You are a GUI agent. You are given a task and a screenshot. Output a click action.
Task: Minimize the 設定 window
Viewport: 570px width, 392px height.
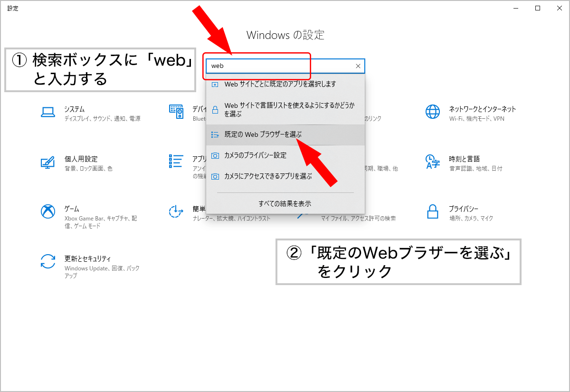point(516,8)
